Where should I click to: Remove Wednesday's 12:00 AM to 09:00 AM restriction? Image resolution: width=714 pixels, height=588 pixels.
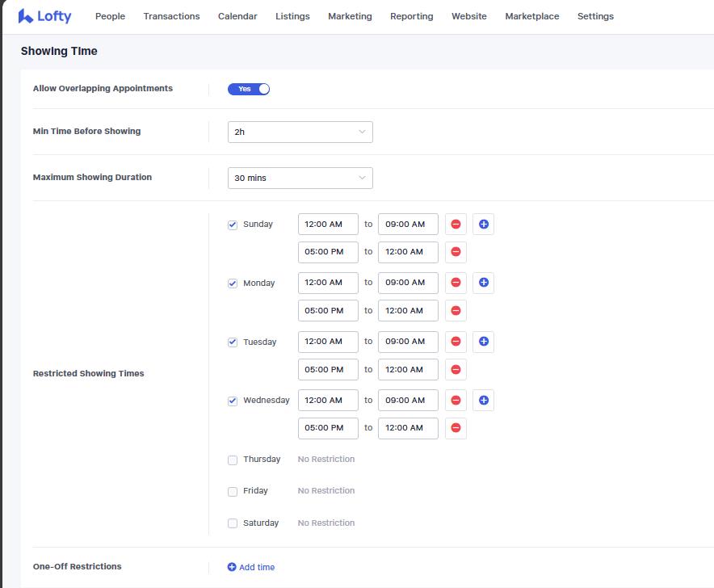click(x=456, y=401)
